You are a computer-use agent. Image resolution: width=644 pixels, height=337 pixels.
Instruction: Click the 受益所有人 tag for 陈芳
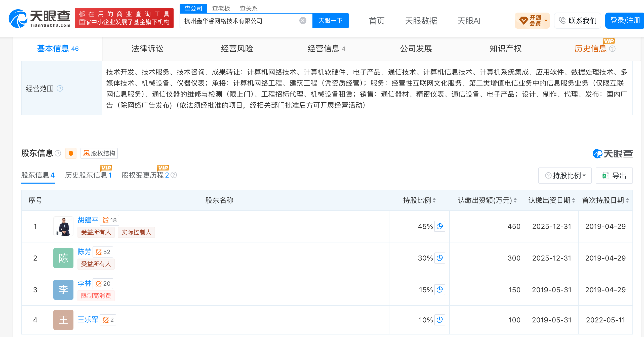click(x=96, y=264)
